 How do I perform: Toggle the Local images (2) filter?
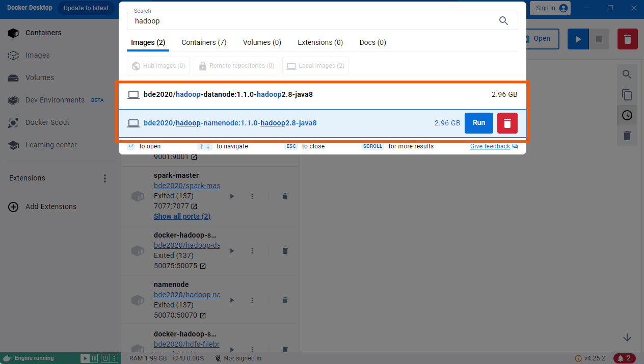pyautogui.click(x=315, y=66)
